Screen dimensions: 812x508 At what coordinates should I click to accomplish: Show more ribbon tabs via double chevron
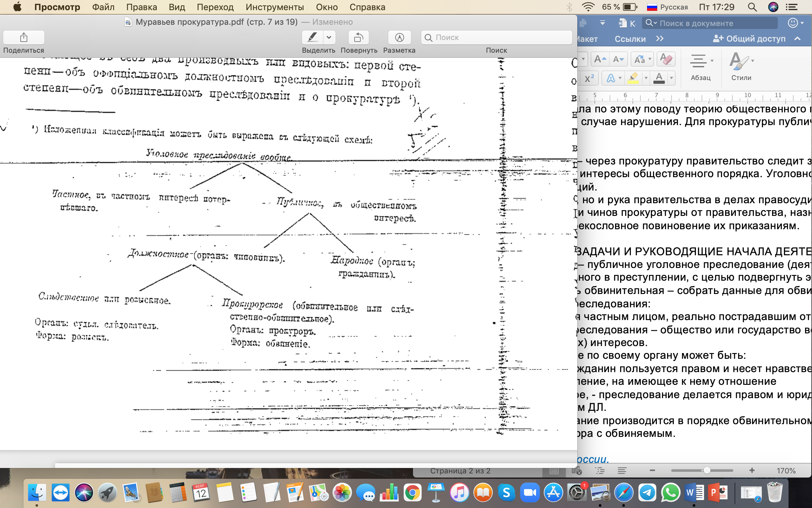click(660, 39)
